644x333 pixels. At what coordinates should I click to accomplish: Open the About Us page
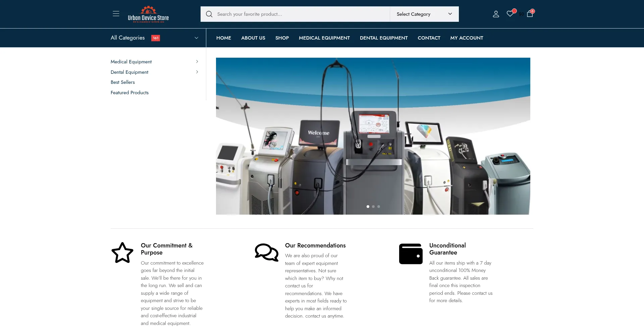253,38
